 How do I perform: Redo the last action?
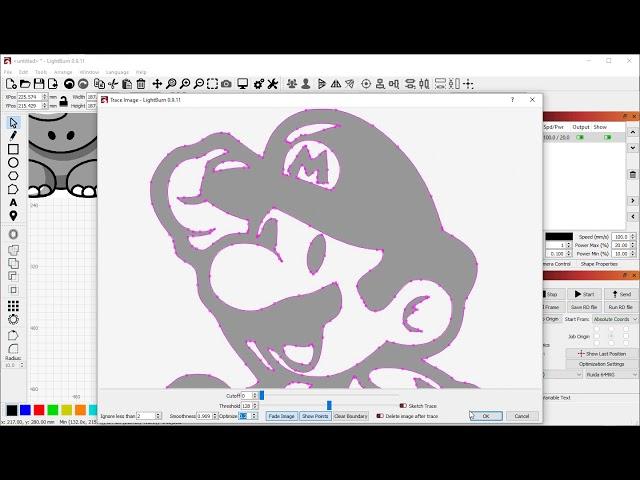[x=83, y=84]
